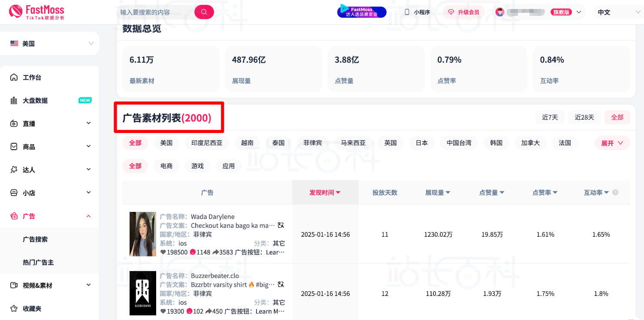
Task: Click the US flag icon
Action: 14,43
